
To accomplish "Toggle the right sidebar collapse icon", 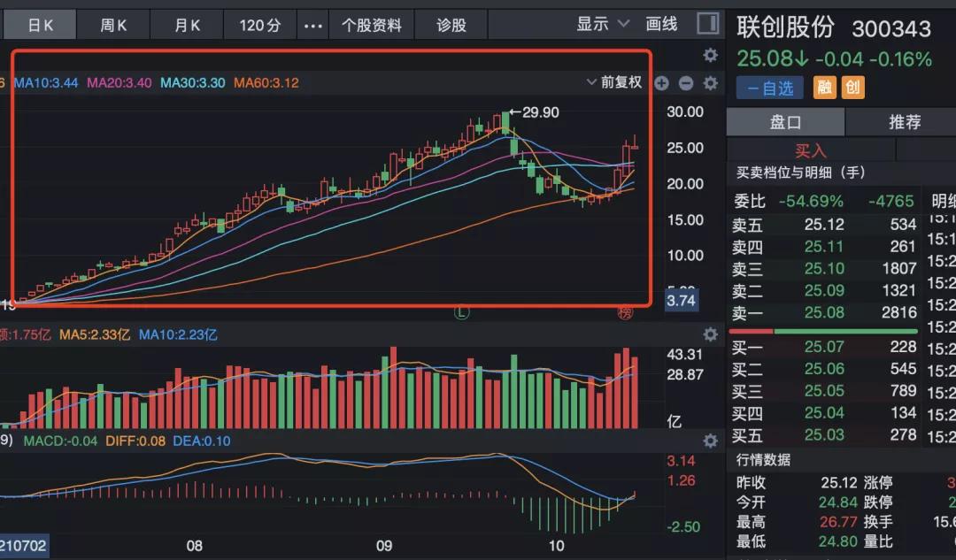I will pyautogui.click(x=707, y=22).
